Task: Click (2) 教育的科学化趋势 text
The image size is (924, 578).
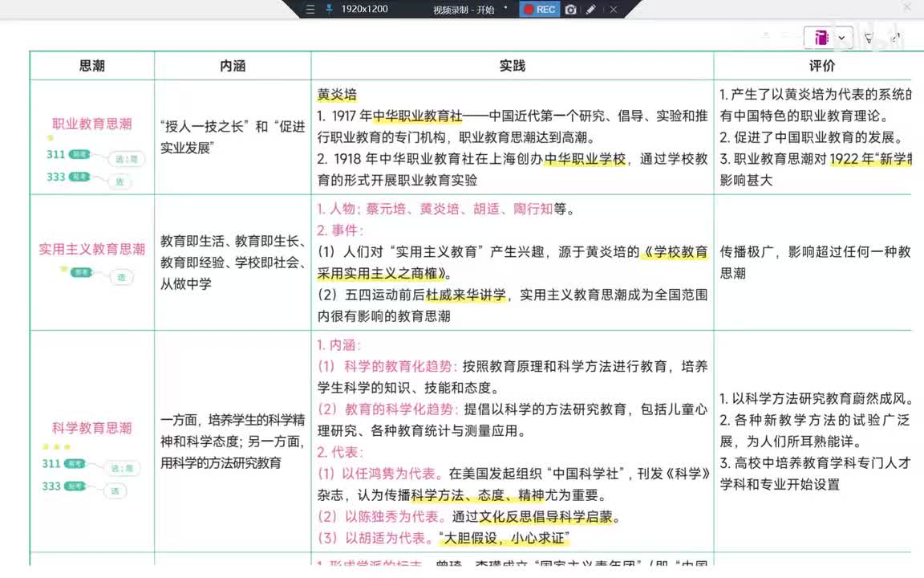Action: [x=387, y=409]
